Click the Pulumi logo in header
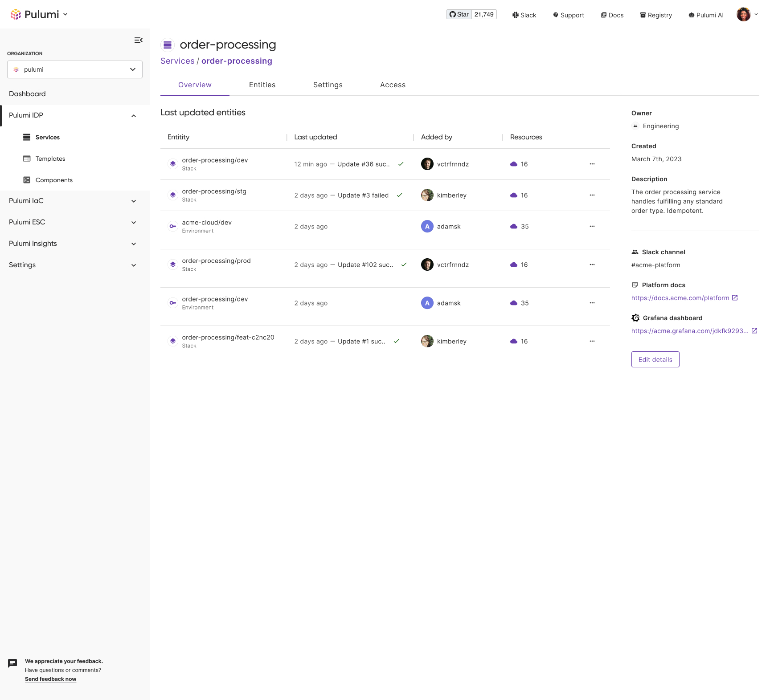The height and width of the screenshot is (700, 770). coord(35,14)
